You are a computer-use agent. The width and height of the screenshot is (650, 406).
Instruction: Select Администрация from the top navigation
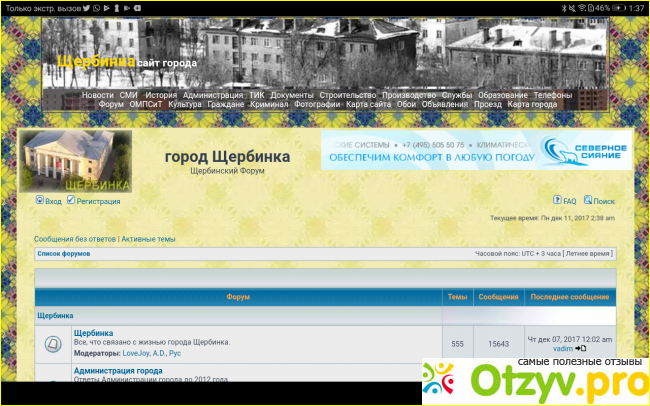[212, 95]
